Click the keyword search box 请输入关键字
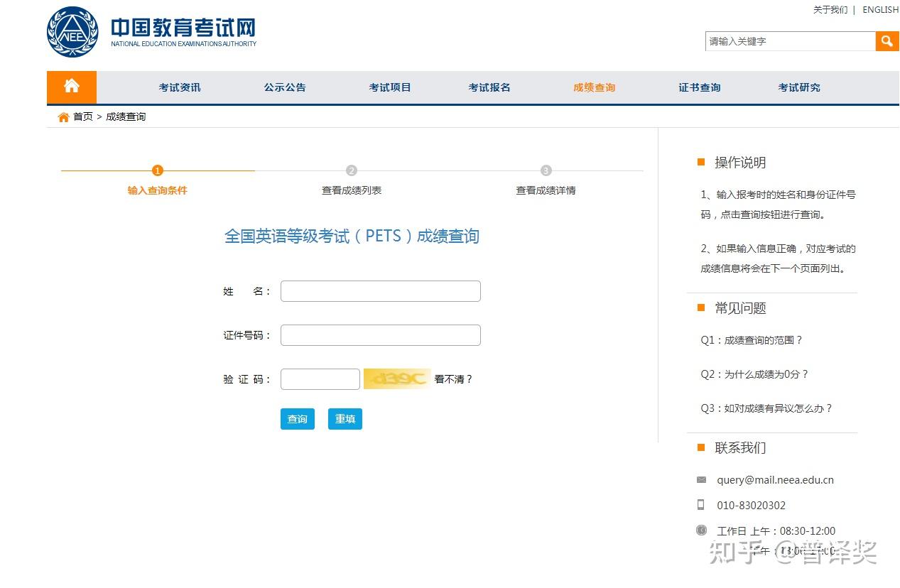The height and width of the screenshot is (588, 900). (x=790, y=41)
